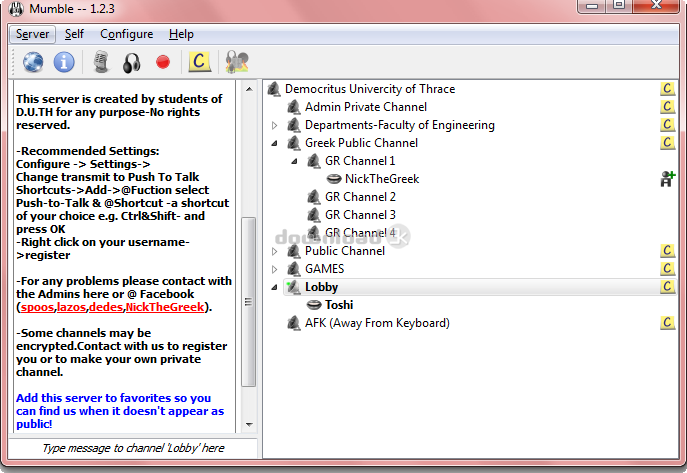Click the 'Add this server to favorites' text

click(x=120, y=411)
